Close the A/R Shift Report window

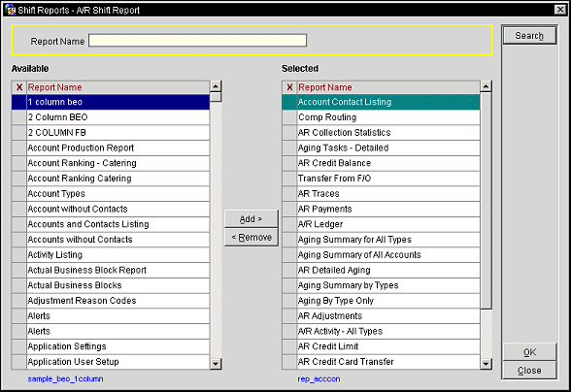coord(559,10)
